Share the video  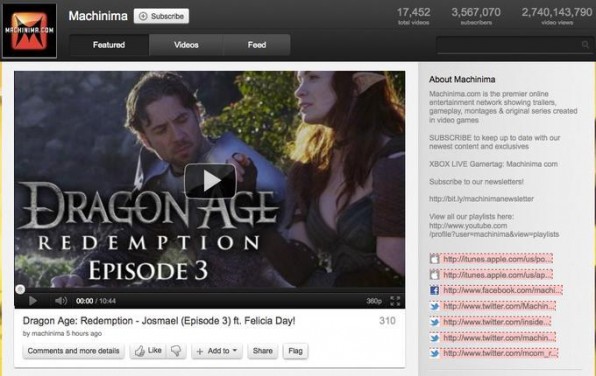[263, 351]
